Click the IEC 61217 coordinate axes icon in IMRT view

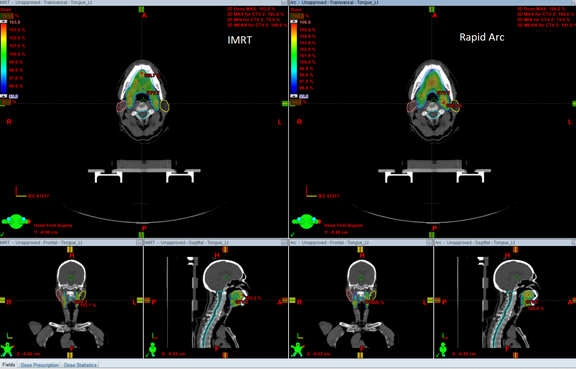(x=21, y=192)
